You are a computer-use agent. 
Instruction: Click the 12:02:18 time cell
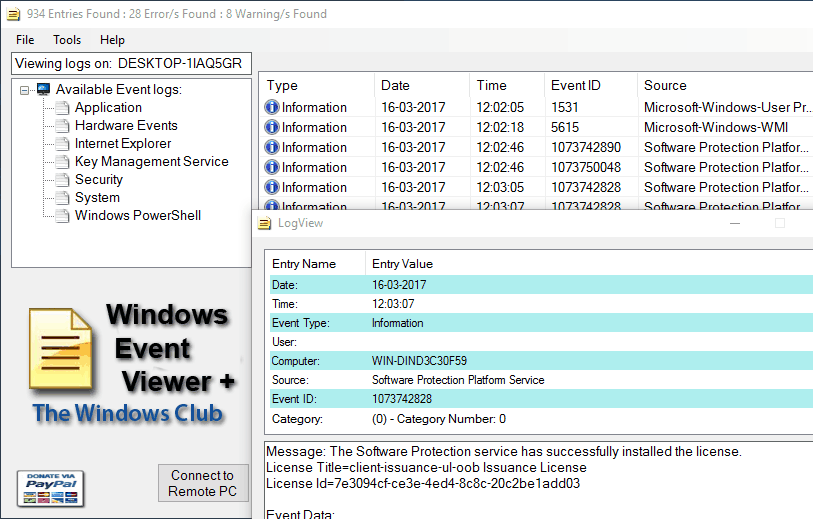coord(500,127)
